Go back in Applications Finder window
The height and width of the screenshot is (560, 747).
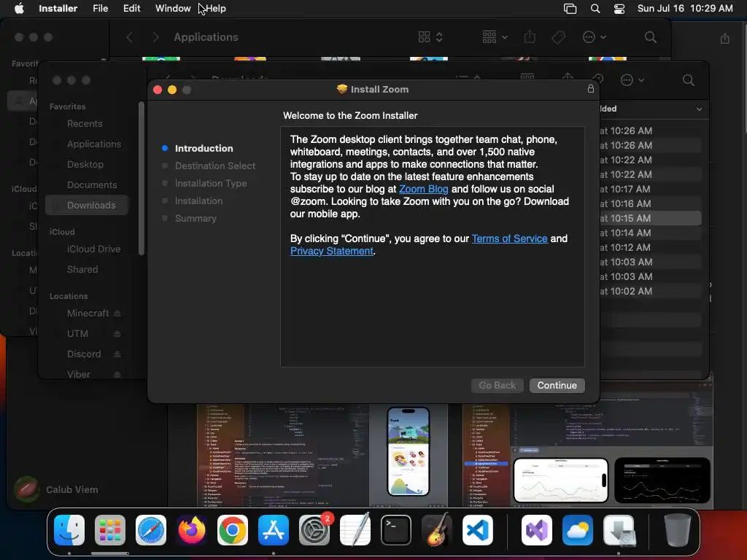coord(130,37)
